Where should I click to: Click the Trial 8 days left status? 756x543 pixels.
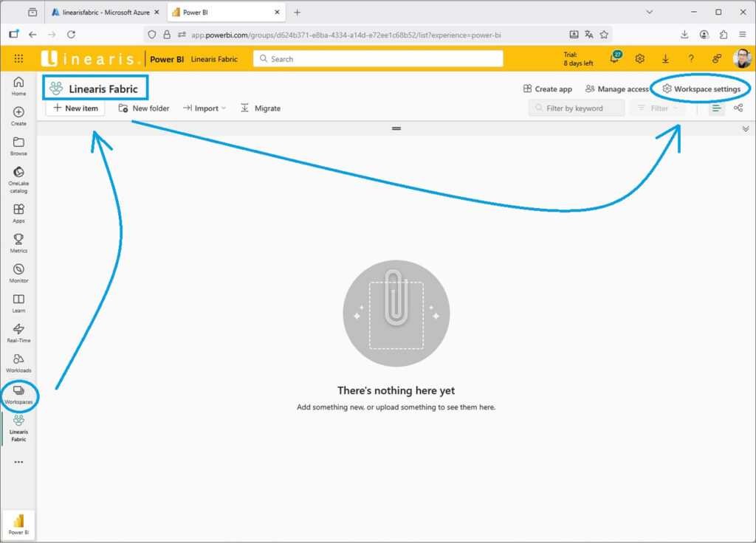point(578,59)
